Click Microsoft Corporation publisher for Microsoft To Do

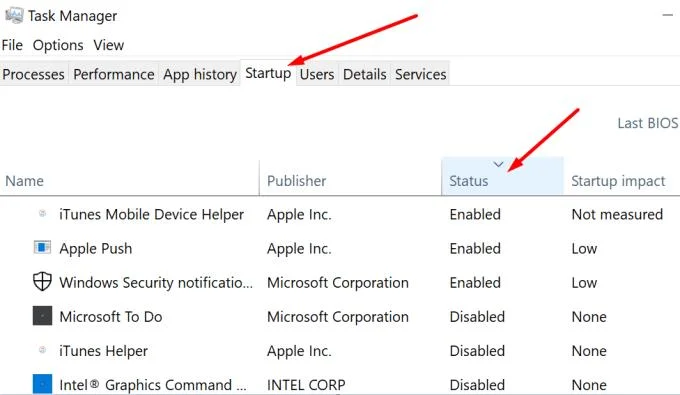point(338,317)
